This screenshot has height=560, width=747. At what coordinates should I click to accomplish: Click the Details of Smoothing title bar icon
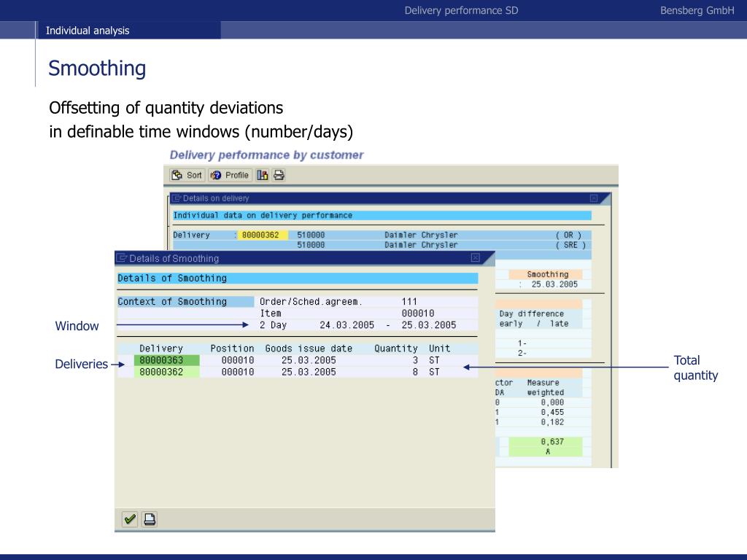(122, 258)
